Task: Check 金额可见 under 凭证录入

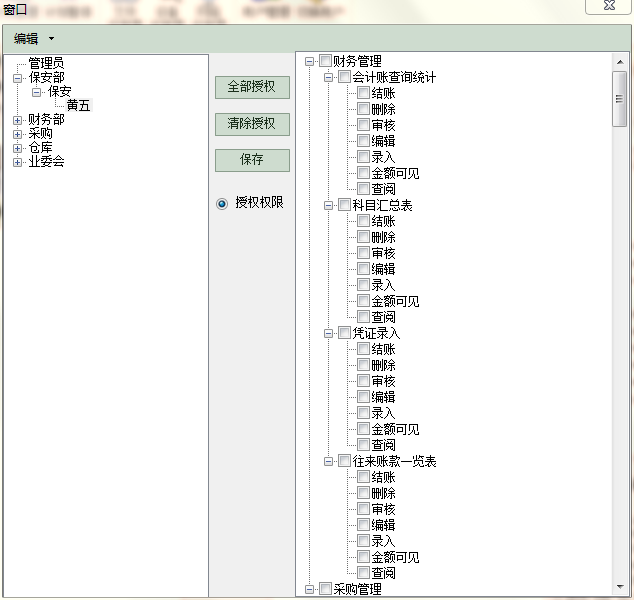Action: pyautogui.click(x=363, y=428)
